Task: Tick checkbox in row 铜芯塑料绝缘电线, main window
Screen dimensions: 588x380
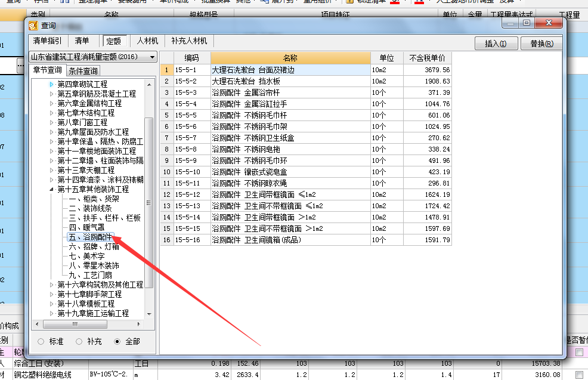Action: [580, 375]
